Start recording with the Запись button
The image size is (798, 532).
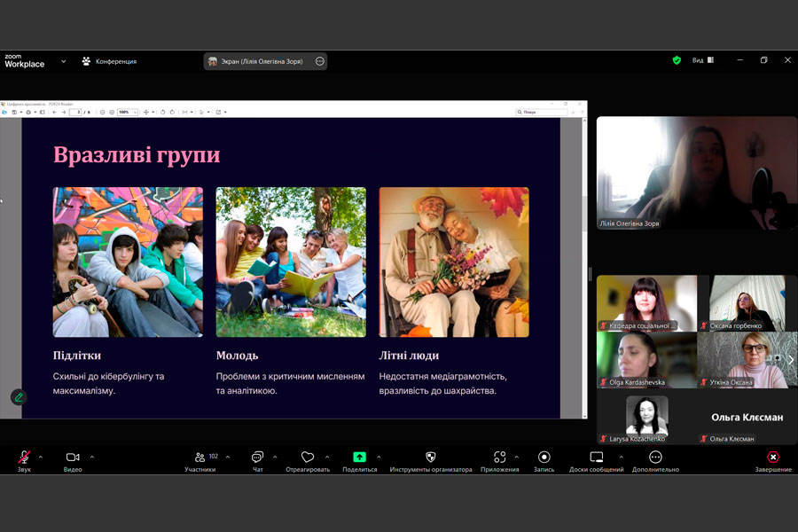(x=544, y=458)
